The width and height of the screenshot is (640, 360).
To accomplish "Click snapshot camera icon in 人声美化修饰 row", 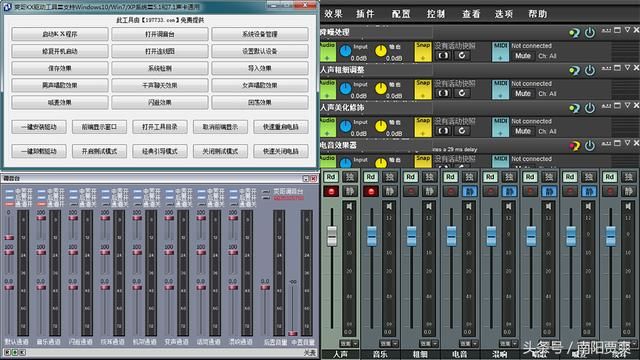I will (x=443, y=131).
